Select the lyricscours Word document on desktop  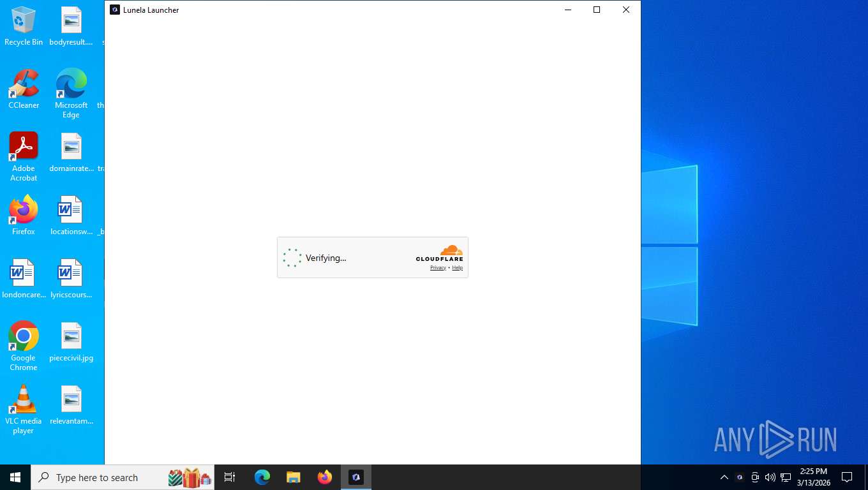coord(71,279)
